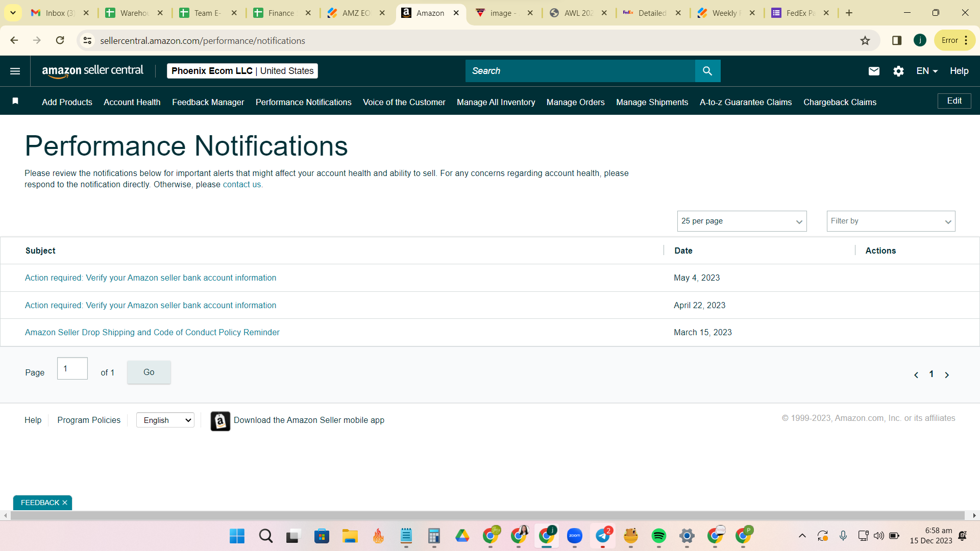Image resolution: width=980 pixels, height=551 pixels.
Task: Go to next page arrow in pagination
Action: 947,375
